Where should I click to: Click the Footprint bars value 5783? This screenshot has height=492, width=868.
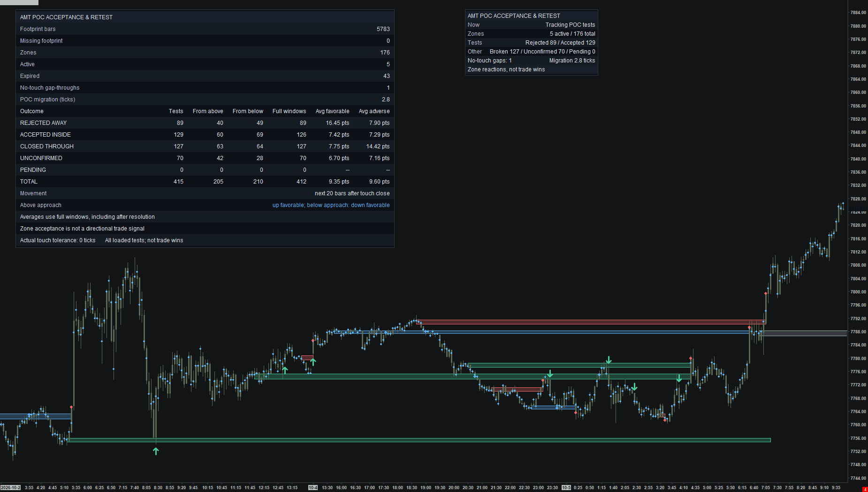(x=383, y=29)
